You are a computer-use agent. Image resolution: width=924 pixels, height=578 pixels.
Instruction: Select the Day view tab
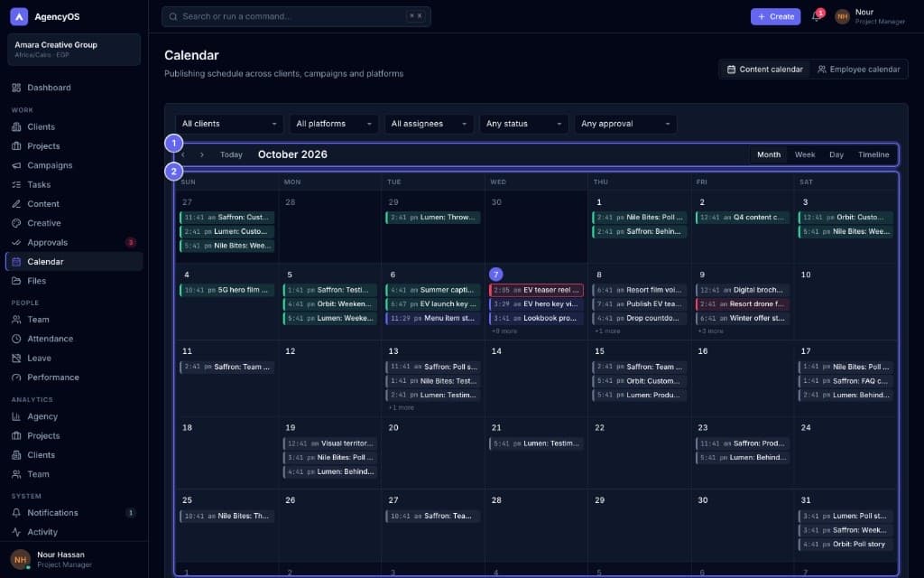[836, 154]
